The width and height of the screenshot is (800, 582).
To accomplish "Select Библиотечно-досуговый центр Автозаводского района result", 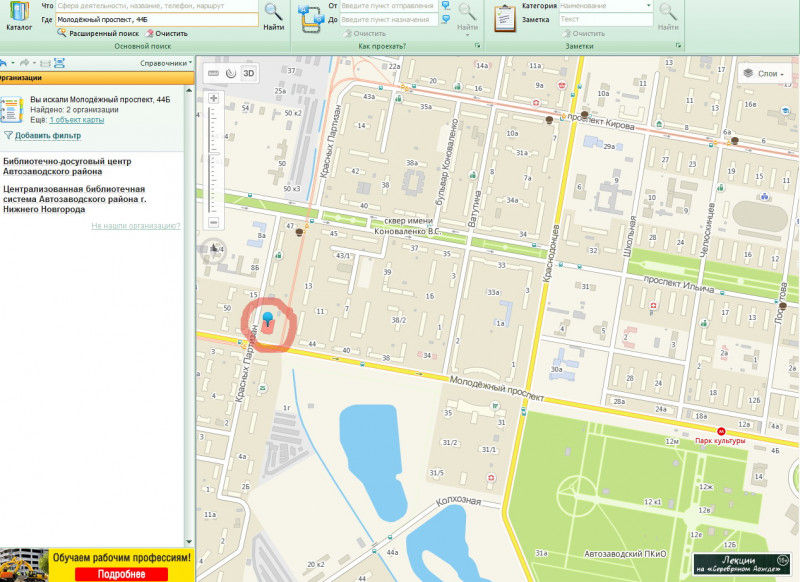I will click(x=68, y=165).
